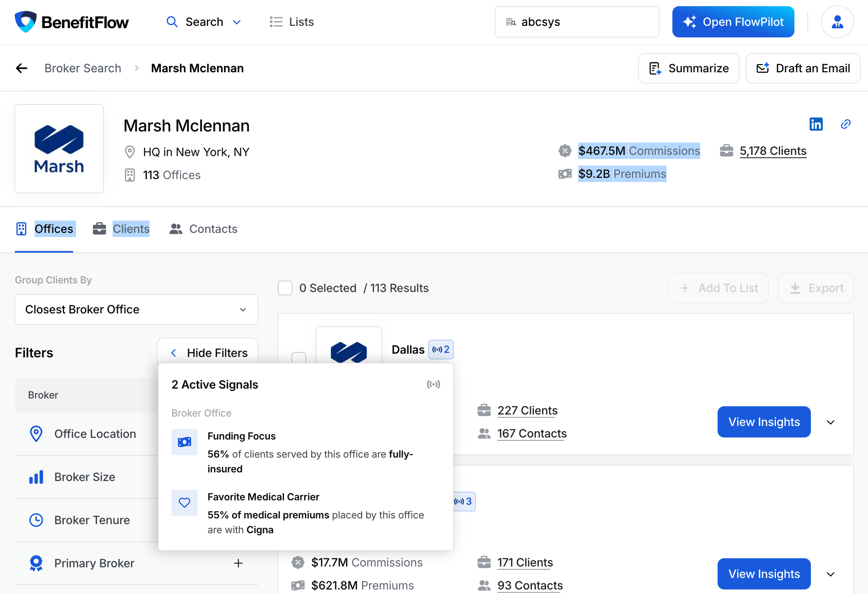
Task: Click the Broker Size bar chart icon
Action: (36, 477)
